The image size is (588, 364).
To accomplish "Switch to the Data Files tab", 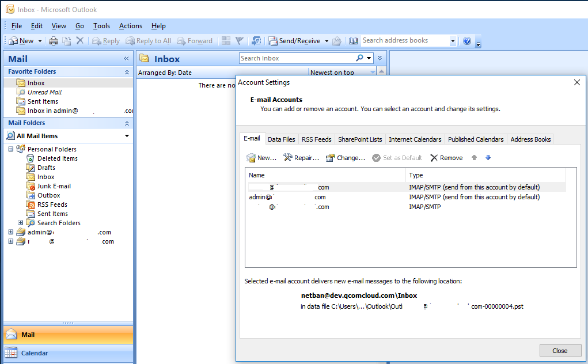I will coord(281,139).
